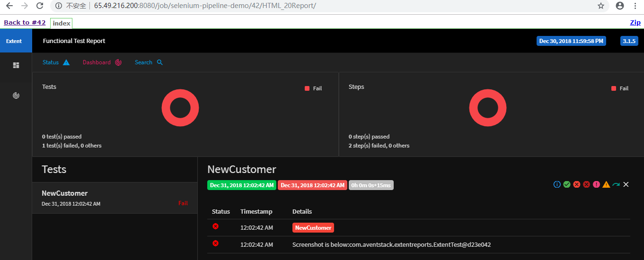Click the browser forward arrow

25,6
